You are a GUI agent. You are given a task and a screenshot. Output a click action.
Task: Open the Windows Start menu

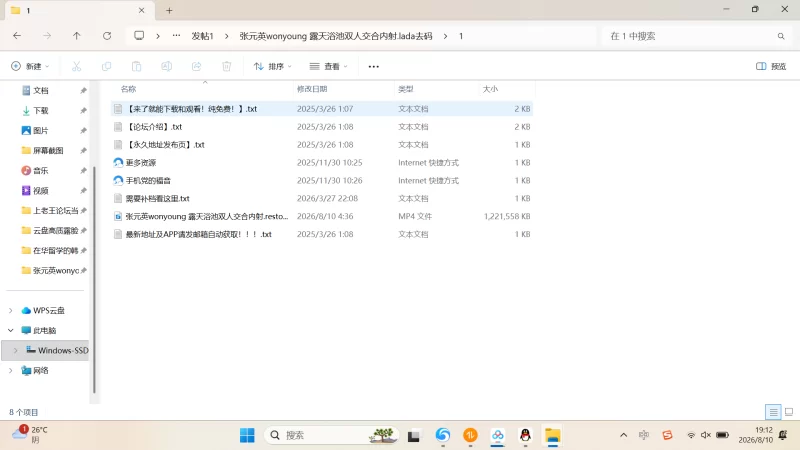click(247, 435)
